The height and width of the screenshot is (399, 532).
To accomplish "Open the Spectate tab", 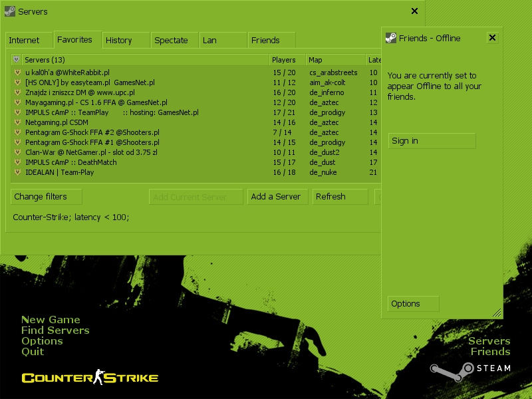I will [174, 41].
